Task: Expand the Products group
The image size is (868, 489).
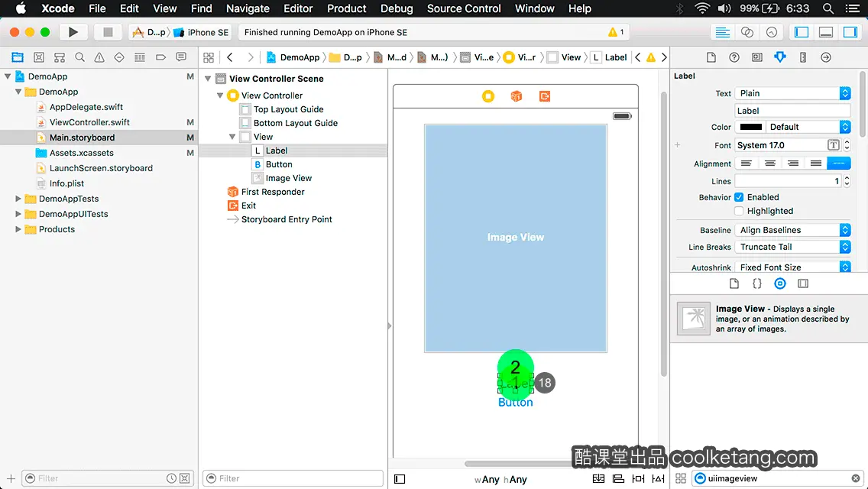Action: [x=18, y=229]
